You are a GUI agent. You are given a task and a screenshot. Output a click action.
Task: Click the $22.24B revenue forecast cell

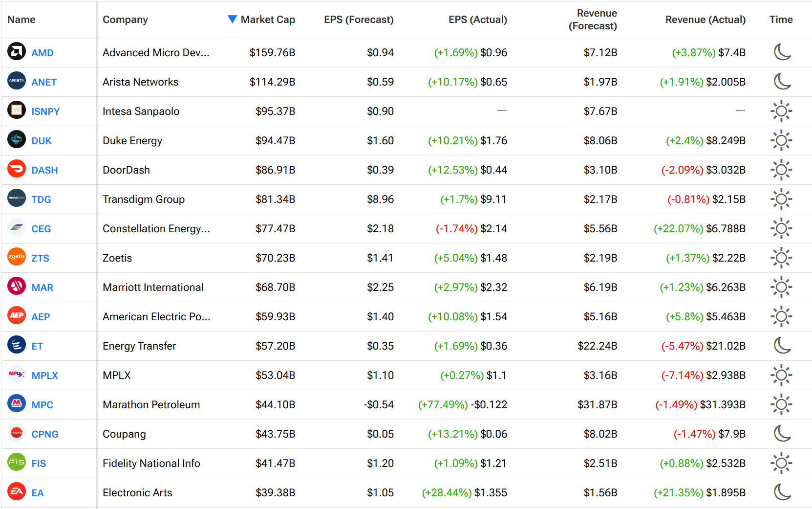click(x=597, y=346)
